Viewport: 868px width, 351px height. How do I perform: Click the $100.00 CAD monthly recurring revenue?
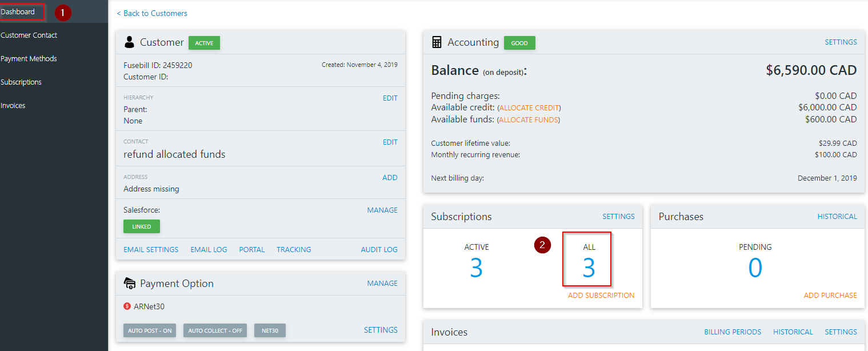pyautogui.click(x=836, y=155)
